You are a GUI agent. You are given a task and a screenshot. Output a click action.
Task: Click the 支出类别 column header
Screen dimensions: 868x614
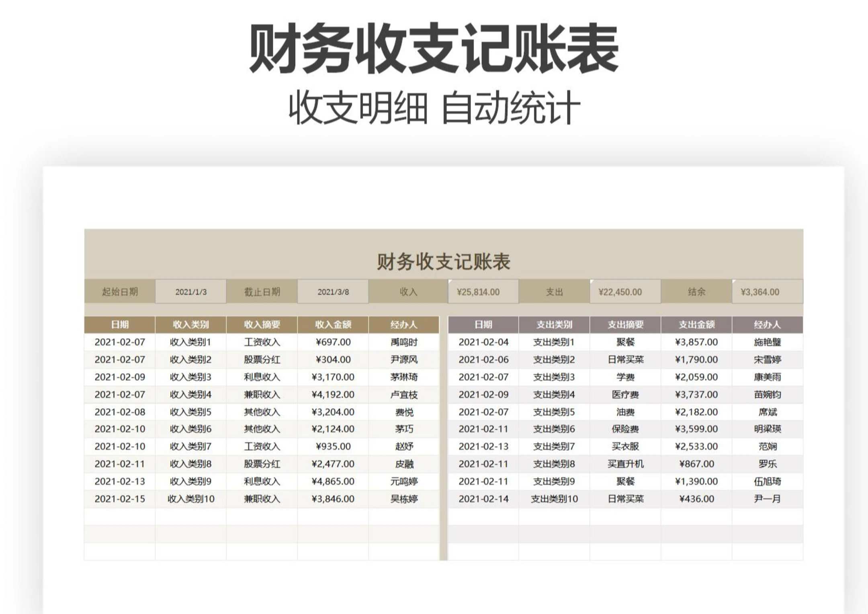554,324
